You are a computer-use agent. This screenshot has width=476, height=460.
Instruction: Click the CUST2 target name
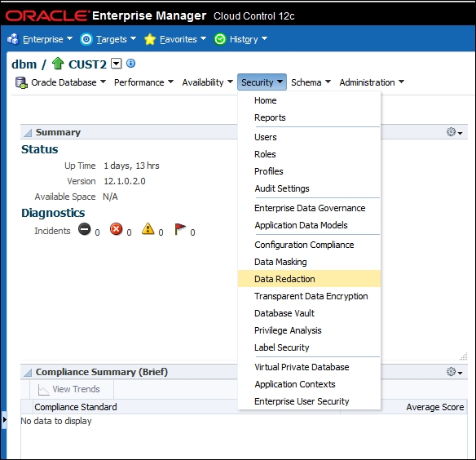87,64
